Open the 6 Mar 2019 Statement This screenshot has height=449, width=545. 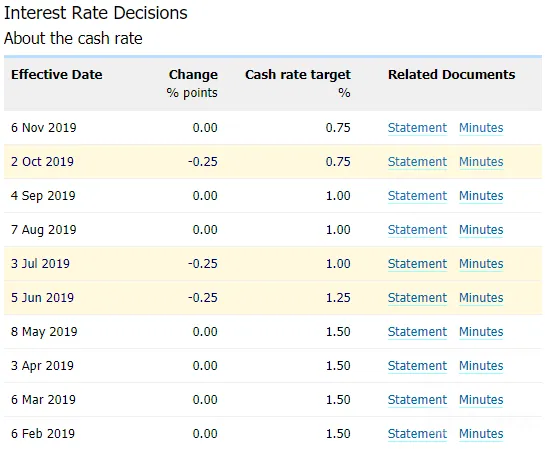point(417,400)
